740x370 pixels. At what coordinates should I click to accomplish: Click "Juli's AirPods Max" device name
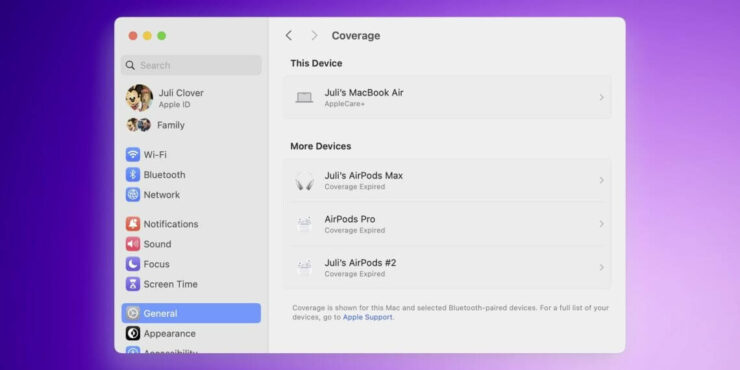click(363, 176)
